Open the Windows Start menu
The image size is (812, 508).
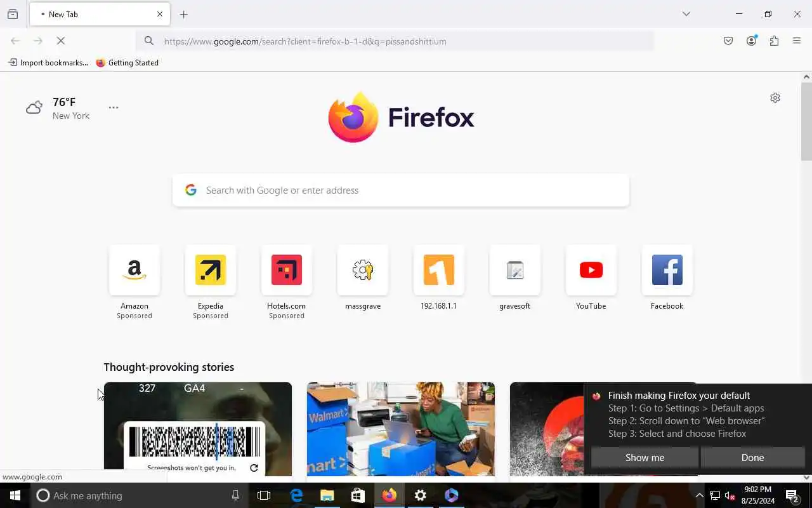pos(15,495)
